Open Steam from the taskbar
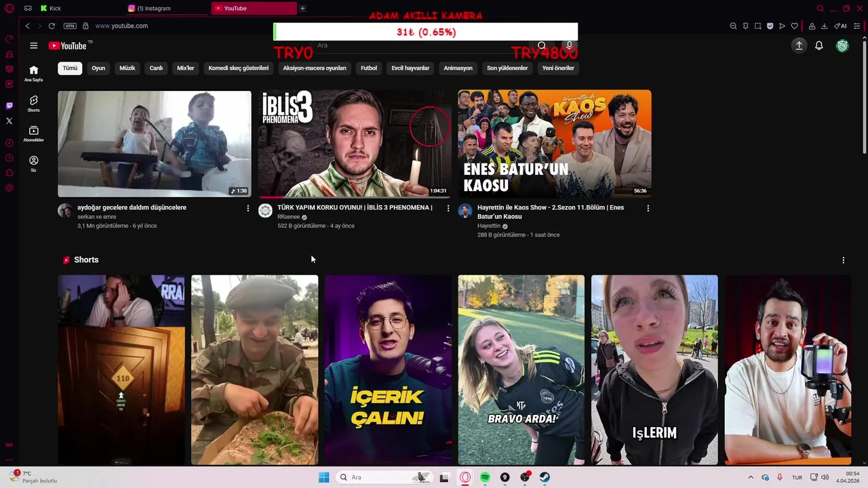 tap(545, 477)
